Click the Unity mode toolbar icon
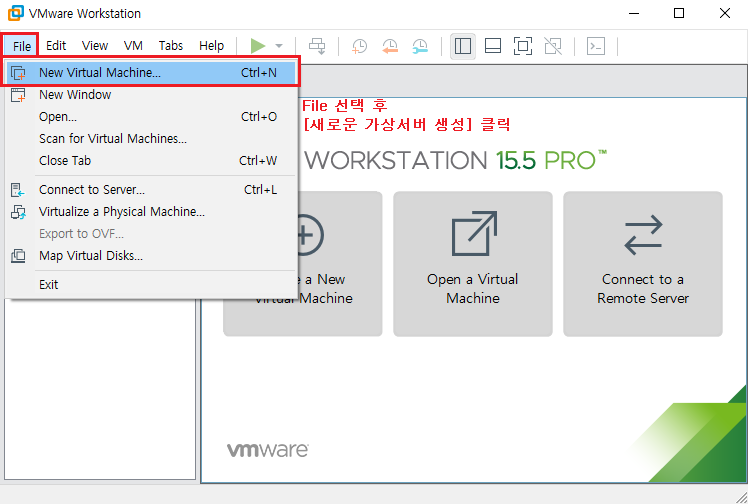The height and width of the screenshot is (504, 748). click(553, 46)
